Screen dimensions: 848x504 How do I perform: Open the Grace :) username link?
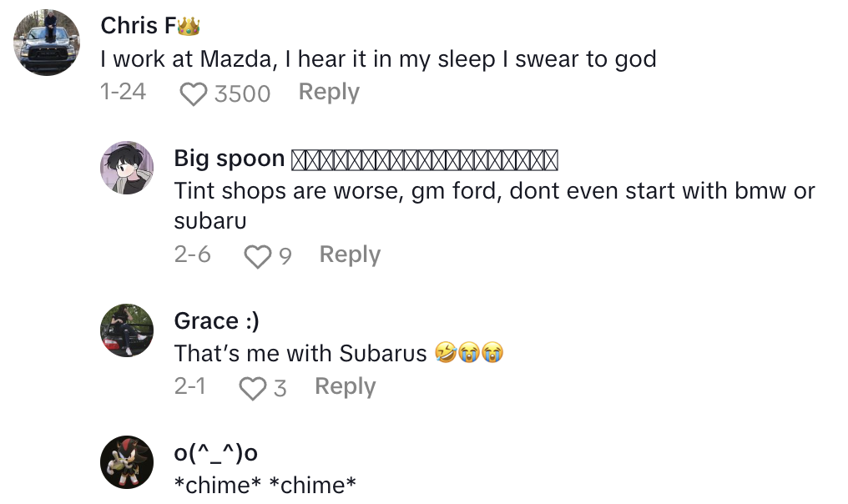click(x=216, y=321)
